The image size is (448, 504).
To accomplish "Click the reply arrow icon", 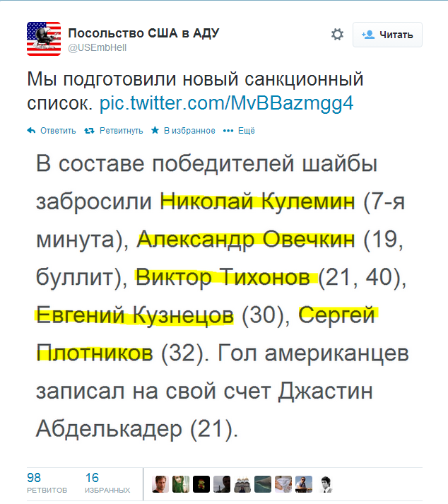I will point(31,131).
